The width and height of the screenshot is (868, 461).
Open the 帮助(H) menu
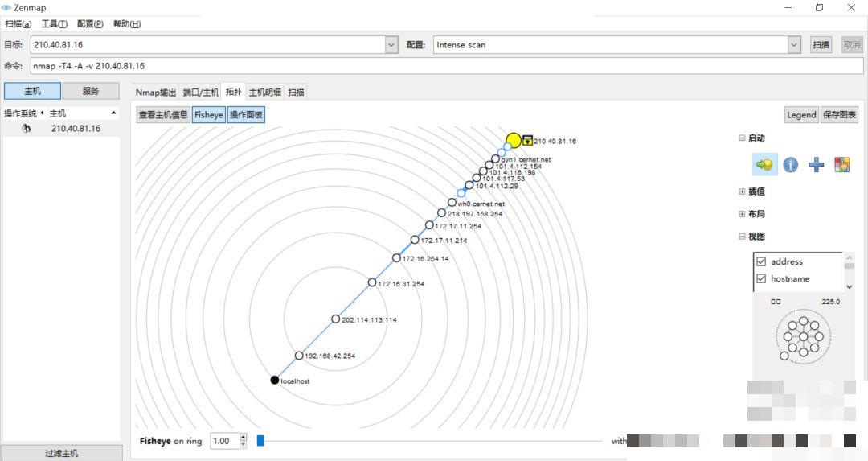(x=127, y=24)
